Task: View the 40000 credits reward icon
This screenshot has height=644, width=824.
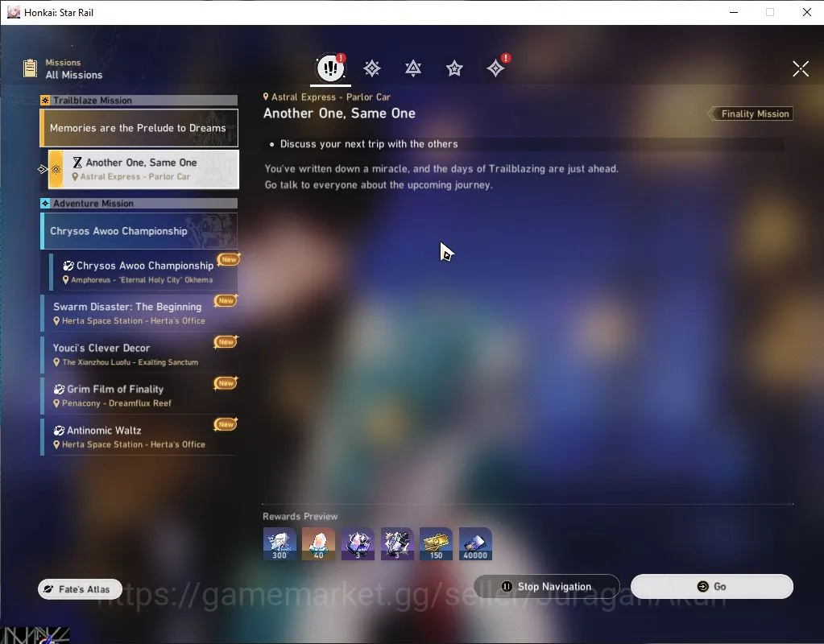Action: point(475,543)
